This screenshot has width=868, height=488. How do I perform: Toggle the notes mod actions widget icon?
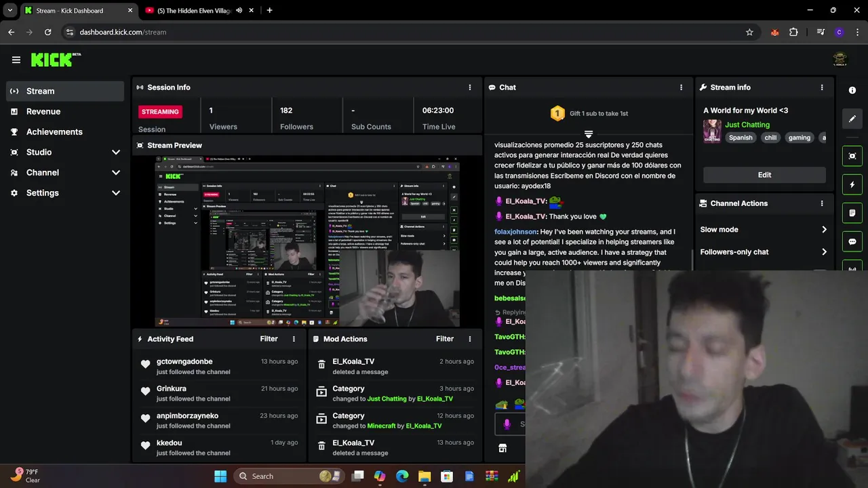click(852, 213)
